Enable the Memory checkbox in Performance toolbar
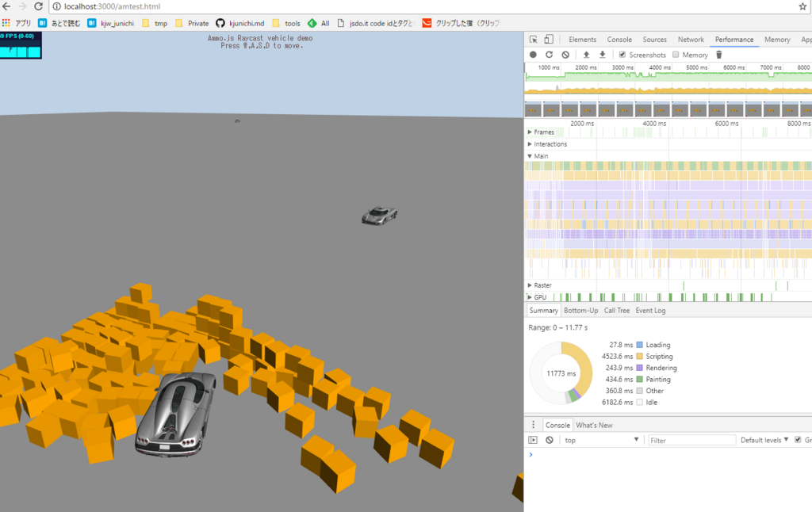812x512 pixels. coord(676,55)
